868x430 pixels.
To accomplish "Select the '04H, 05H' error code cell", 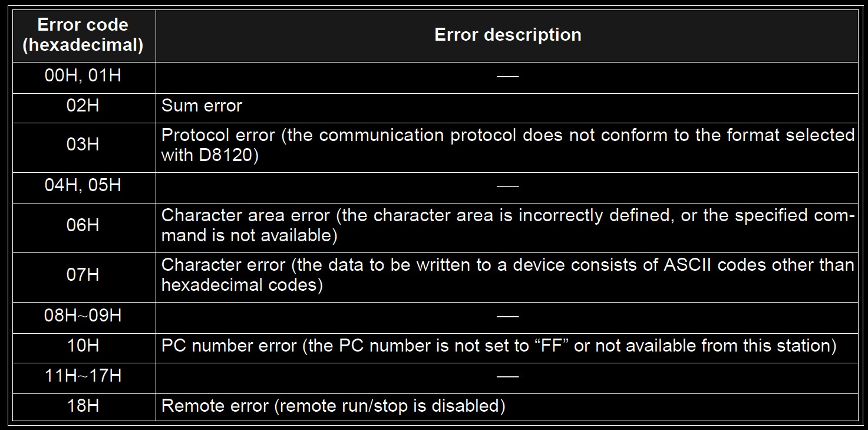I will (83, 187).
